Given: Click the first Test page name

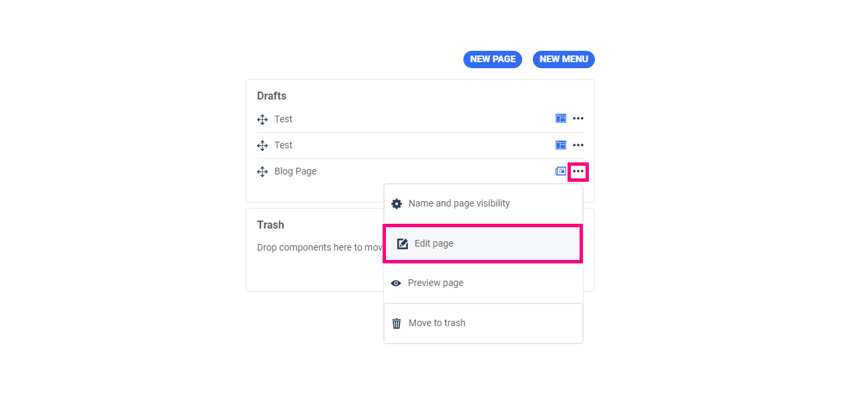Looking at the screenshot, I should pos(283,119).
